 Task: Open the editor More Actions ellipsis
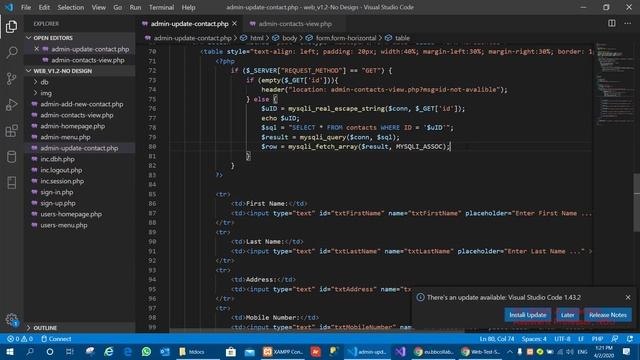coord(627,23)
